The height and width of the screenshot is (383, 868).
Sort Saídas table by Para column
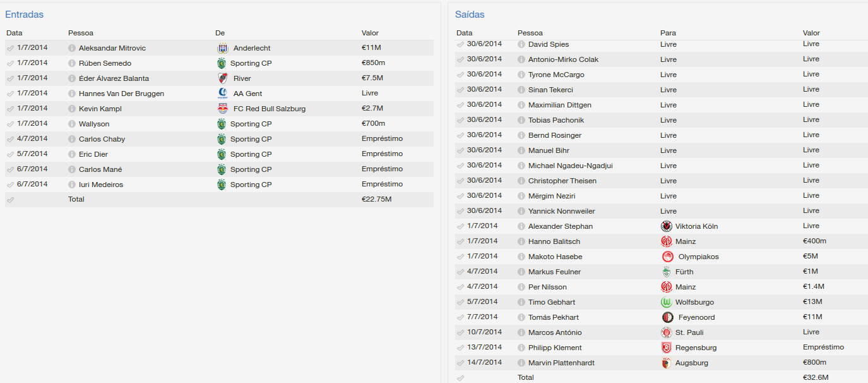(668, 33)
